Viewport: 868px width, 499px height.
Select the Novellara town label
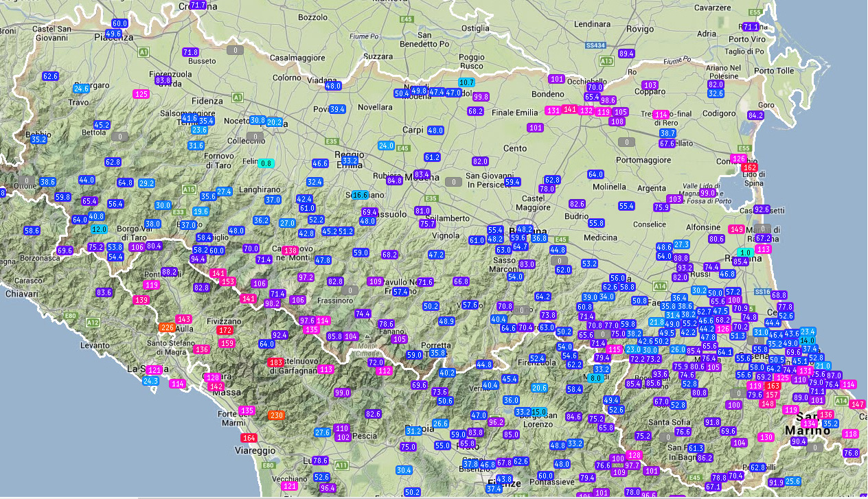375,107
